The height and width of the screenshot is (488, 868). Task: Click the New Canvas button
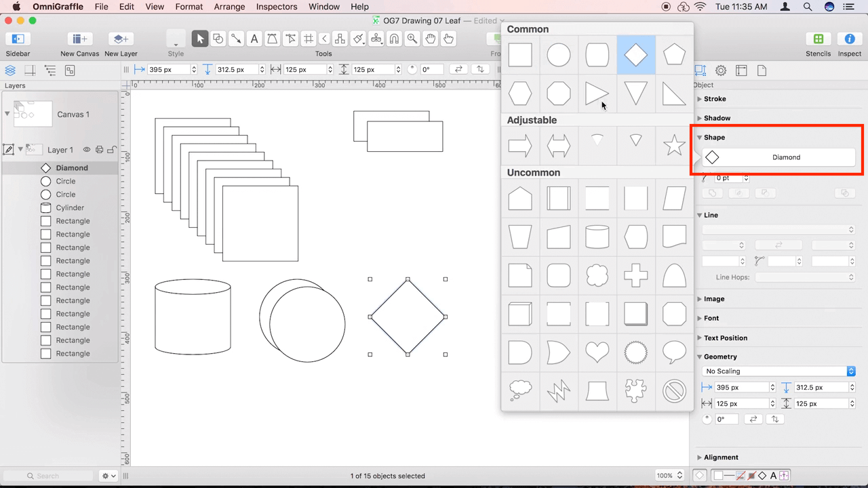point(79,39)
